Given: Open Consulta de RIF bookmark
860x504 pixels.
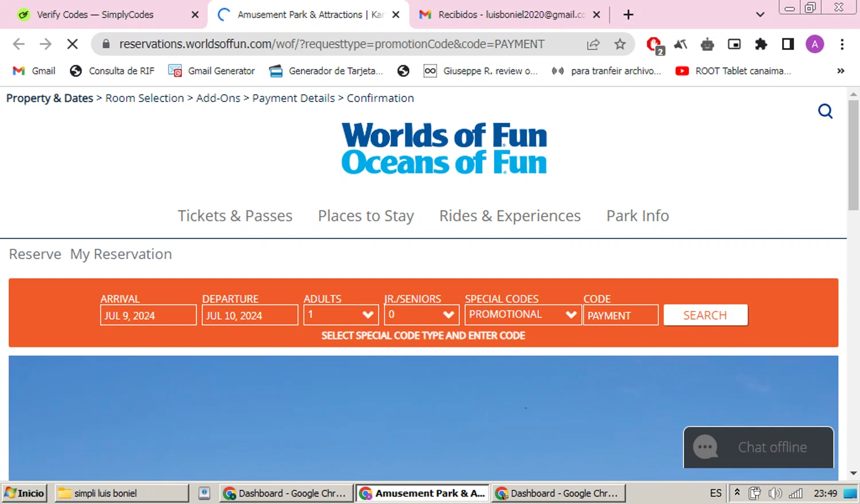Looking at the screenshot, I should click(x=112, y=71).
